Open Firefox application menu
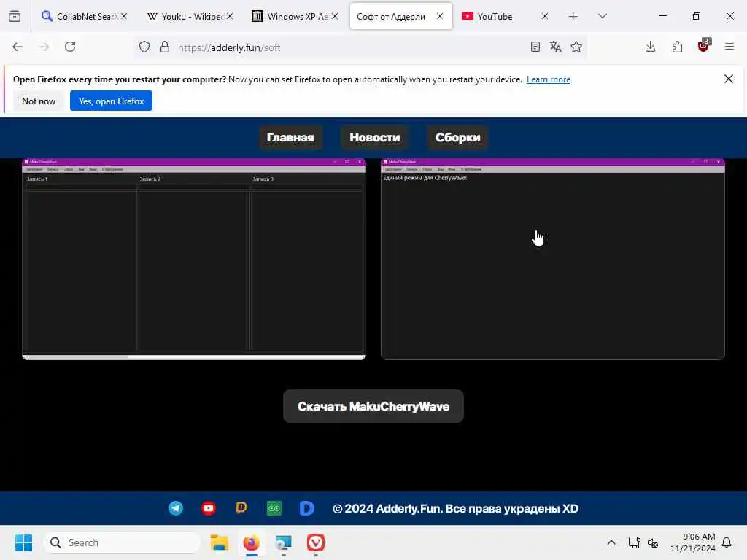 [x=729, y=47]
